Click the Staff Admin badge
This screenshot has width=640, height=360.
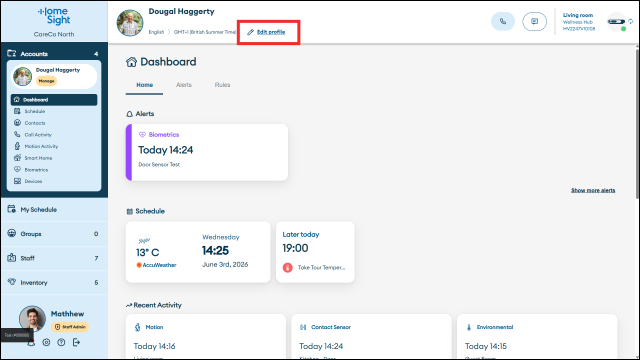click(70, 327)
